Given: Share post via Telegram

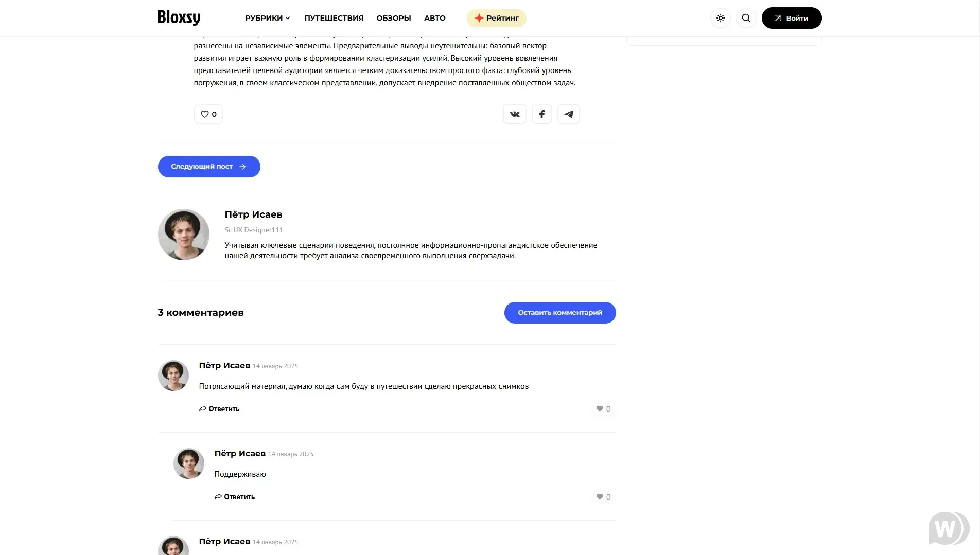Looking at the screenshot, I should point(568,114).
